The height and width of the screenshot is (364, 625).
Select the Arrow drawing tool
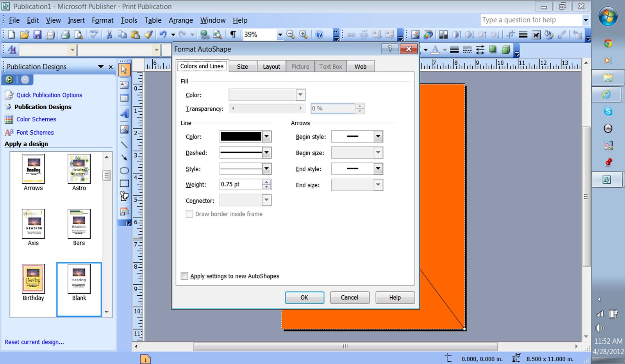pos(124,157)
